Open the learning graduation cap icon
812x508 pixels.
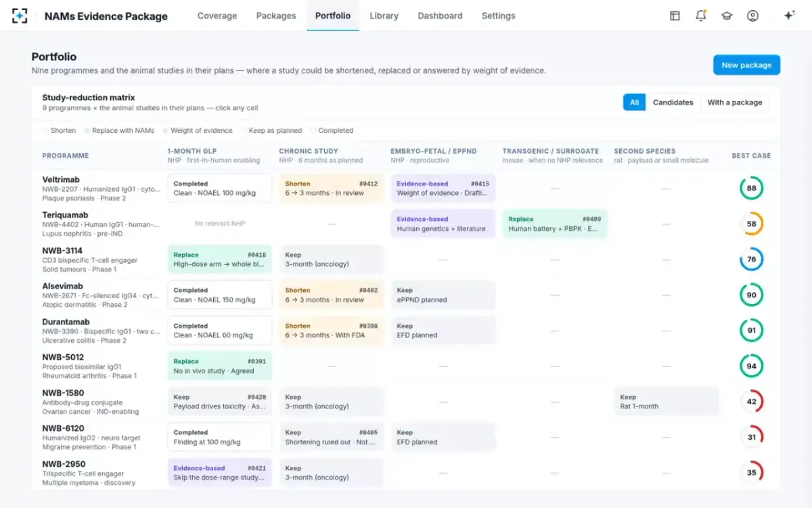[727, 16]
